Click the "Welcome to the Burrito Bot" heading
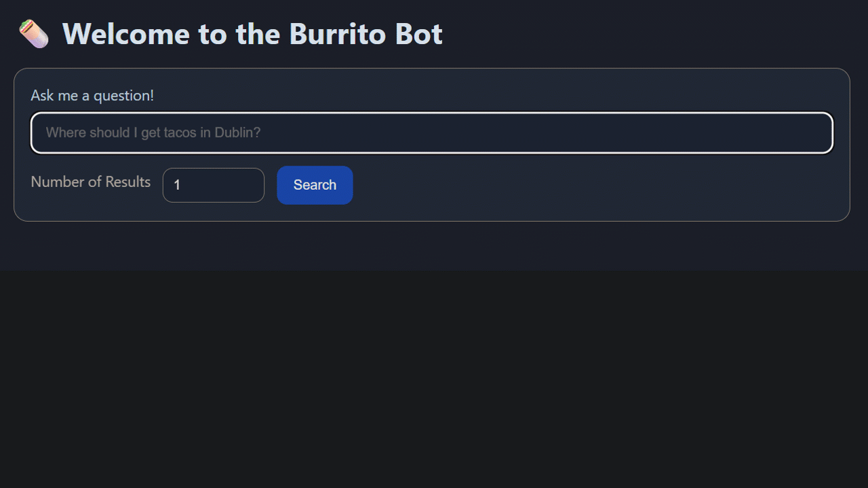The height and width of the screenshot is (488, 868). tap(252, 34)
